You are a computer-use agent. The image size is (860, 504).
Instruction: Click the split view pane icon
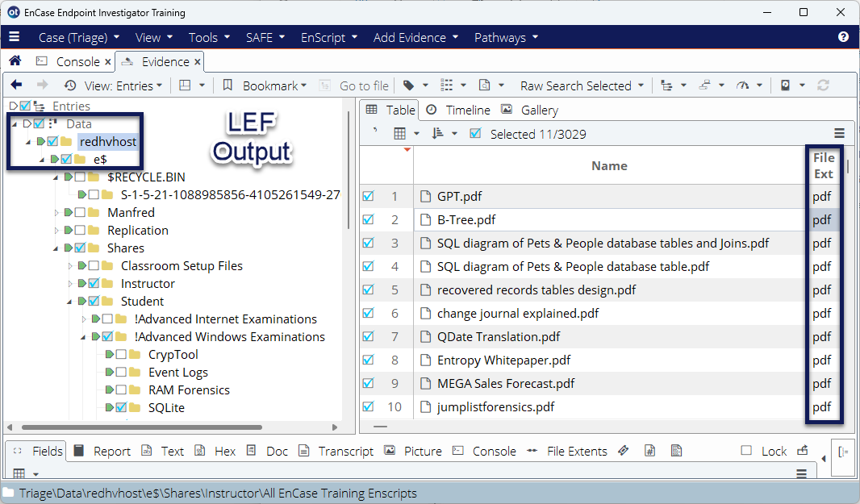click(186, 85)
